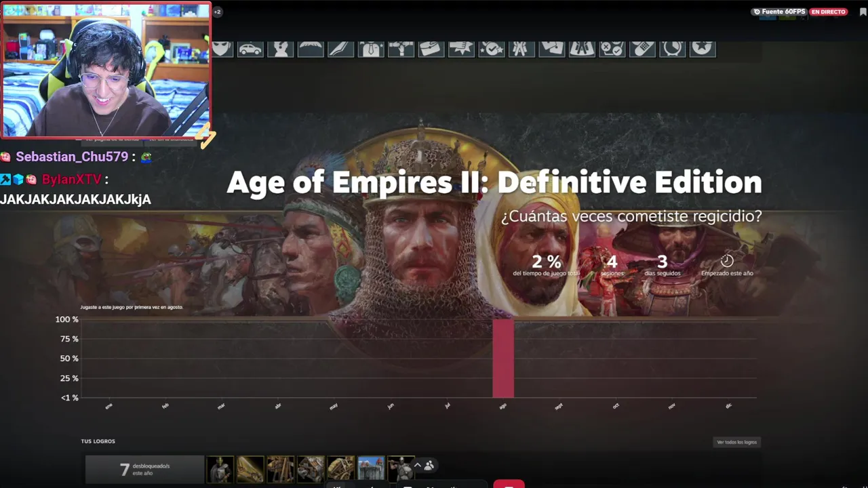The height and width of the screenshot is (488, 868).
Task: Click the +2 badge next to webcam
Action: [x=218, y=12]
